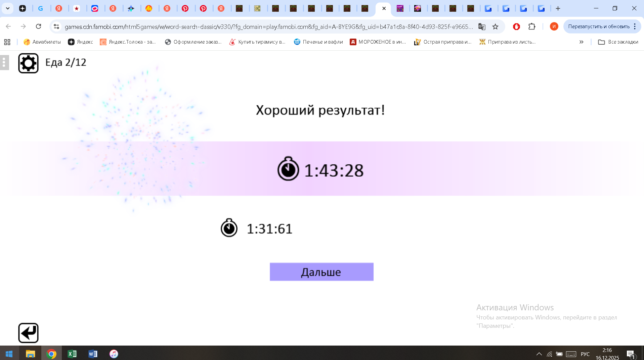The height and width of the screenshot is (360, 644).
Task: Open site information icon in the address bar
Action: click(x=56, y=27)
